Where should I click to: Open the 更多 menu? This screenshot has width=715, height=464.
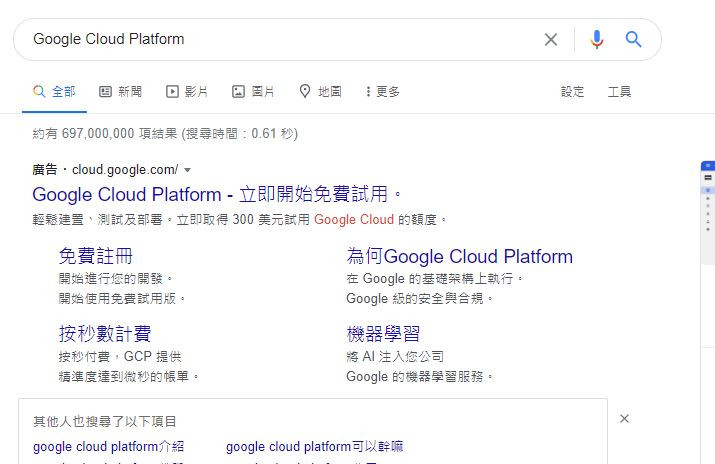click(x=382, y=92)
